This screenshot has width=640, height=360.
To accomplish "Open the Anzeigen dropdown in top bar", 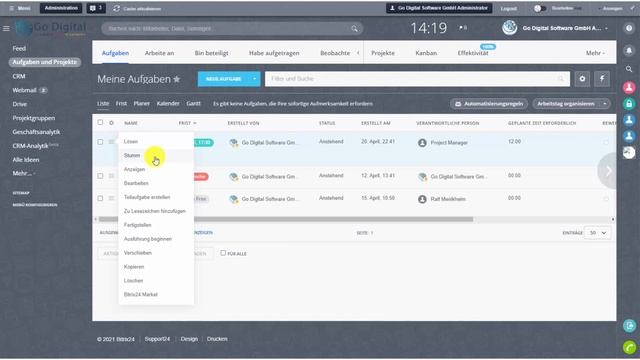I will click(611, 9).
